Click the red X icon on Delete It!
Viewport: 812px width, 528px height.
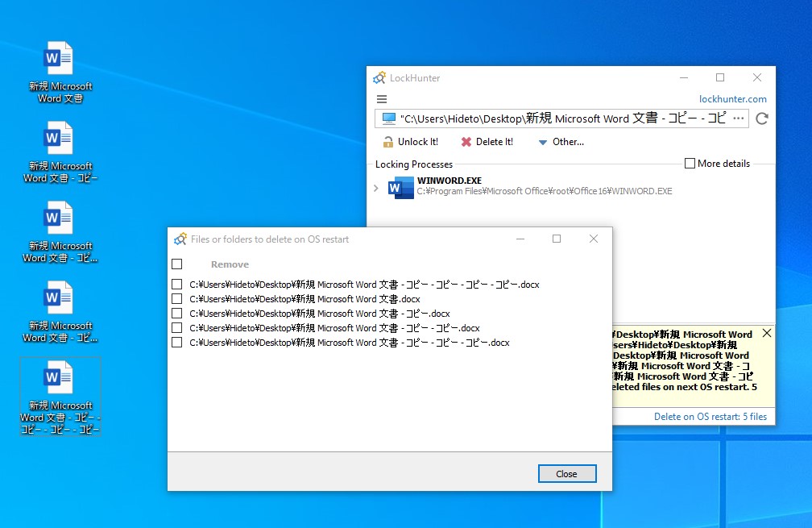pos(466,141)
